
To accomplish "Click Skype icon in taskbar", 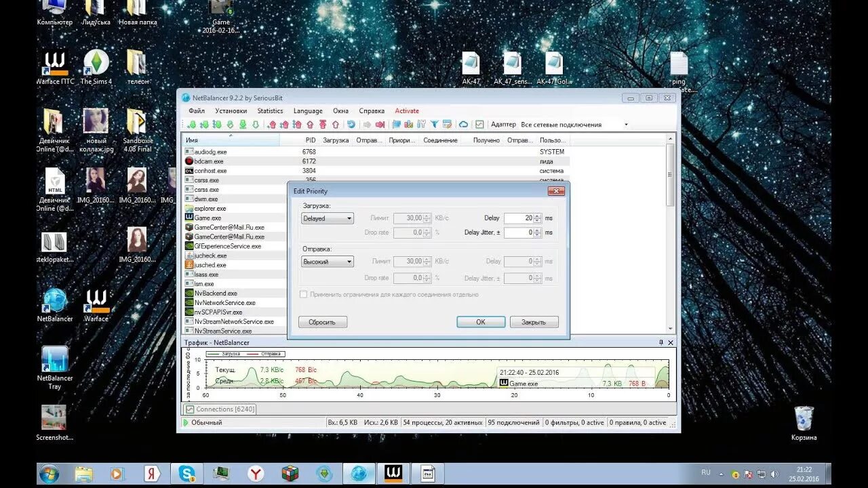I will coord(187,473).
